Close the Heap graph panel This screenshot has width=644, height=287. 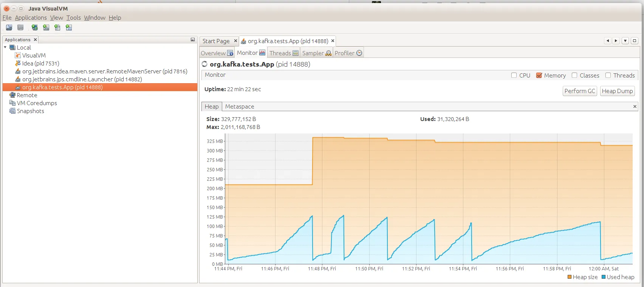tap(635, 107)
